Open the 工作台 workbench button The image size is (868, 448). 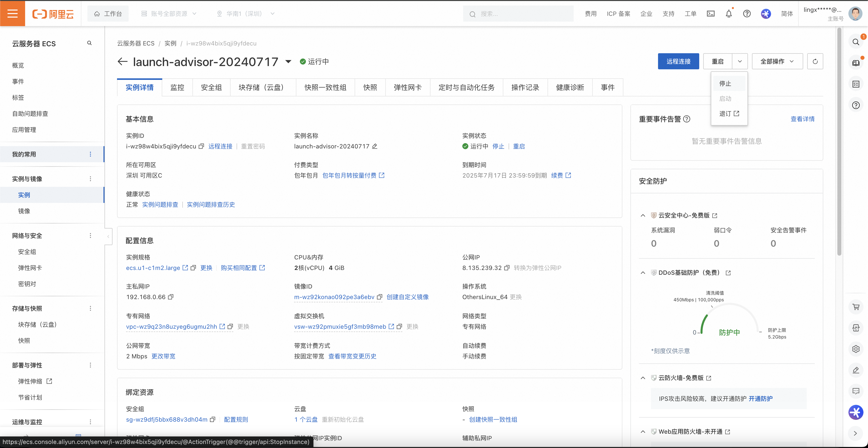coord(108,14)
